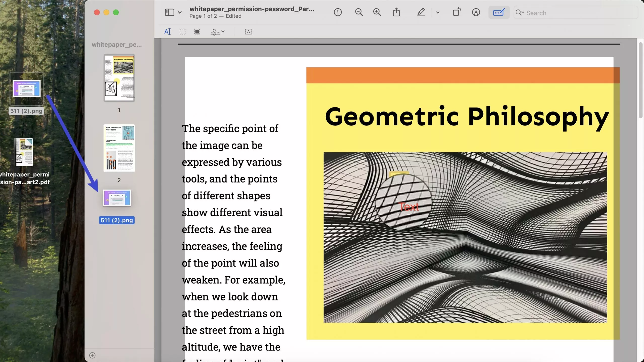This screenshot has height=362, width=644.
Task: Select page 2 thumbnail in sidebar
Action: pyautogui.click(x=119, y=148)
